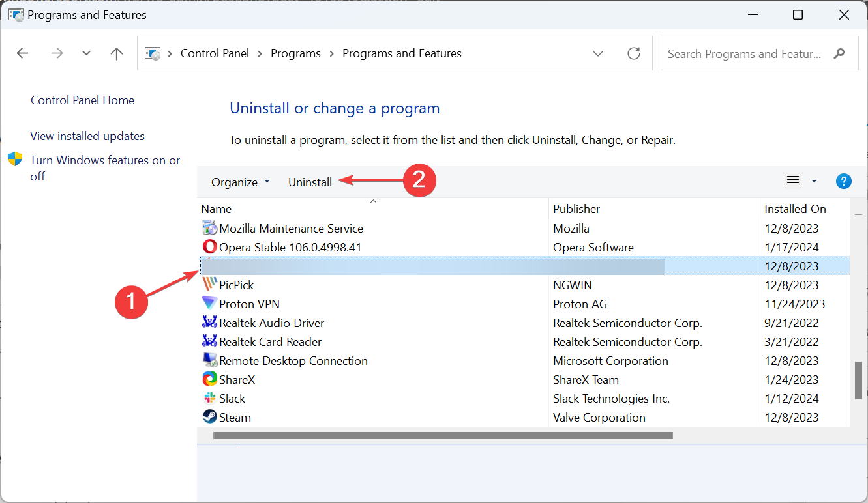Click the Steam program icon

pyautogui.click(x=209, y=418)
